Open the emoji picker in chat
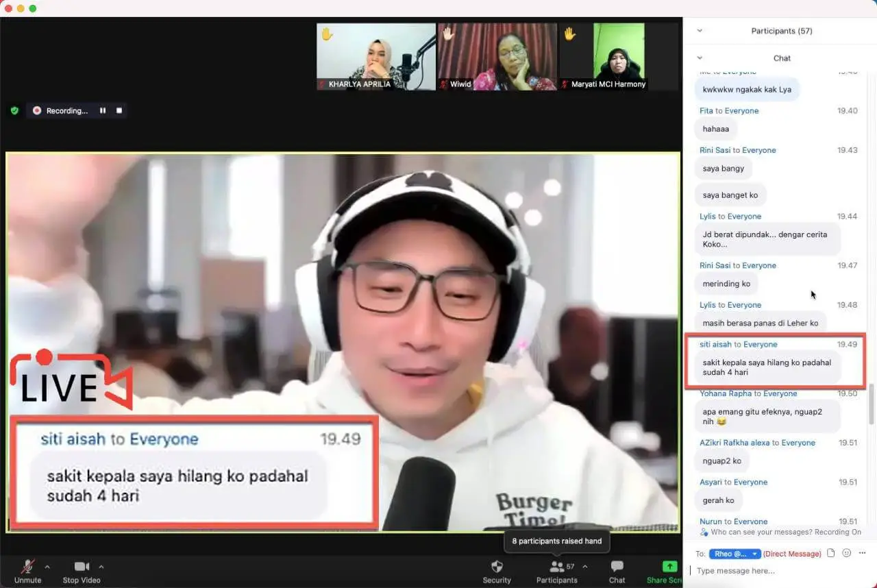The image size is (877, 588). (847, 553)
